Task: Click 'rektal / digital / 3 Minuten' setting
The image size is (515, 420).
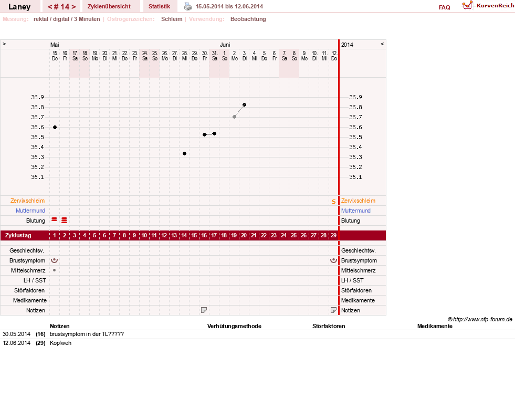Action: pyautogui.click(x=67, y=19)
